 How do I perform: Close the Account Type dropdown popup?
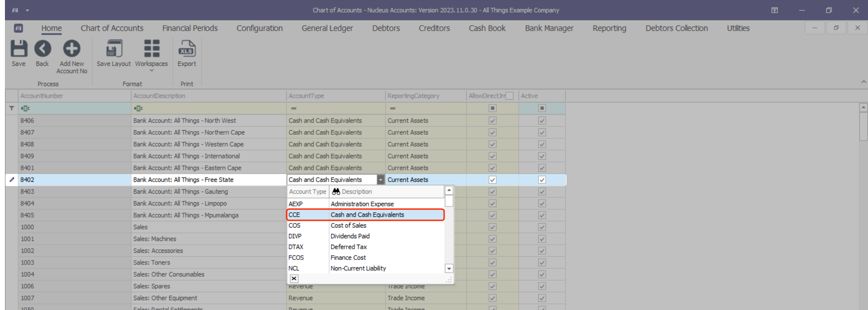(x=294, y=278)
